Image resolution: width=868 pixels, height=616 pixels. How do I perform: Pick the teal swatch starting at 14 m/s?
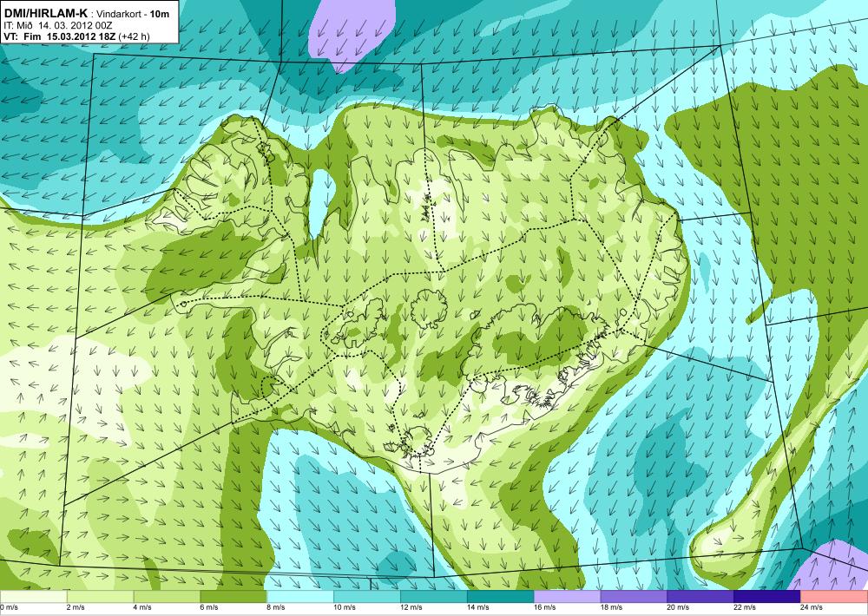click(x=501, y=597)
